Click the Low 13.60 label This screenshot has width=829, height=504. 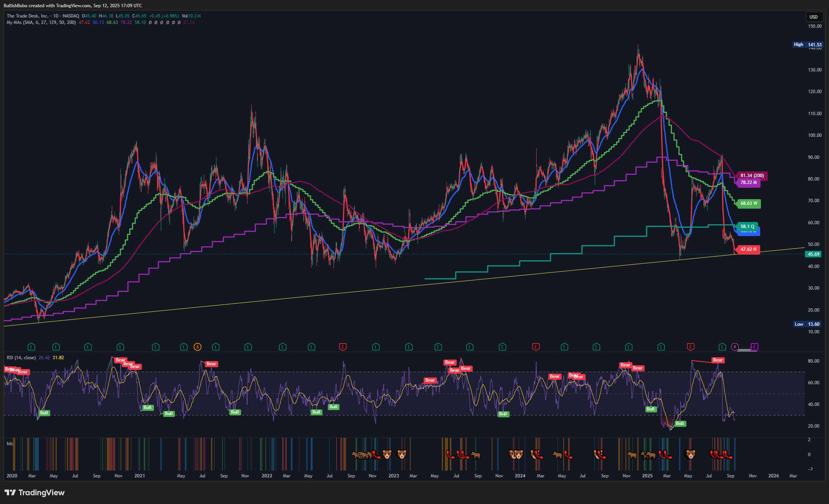pos(808,324)
